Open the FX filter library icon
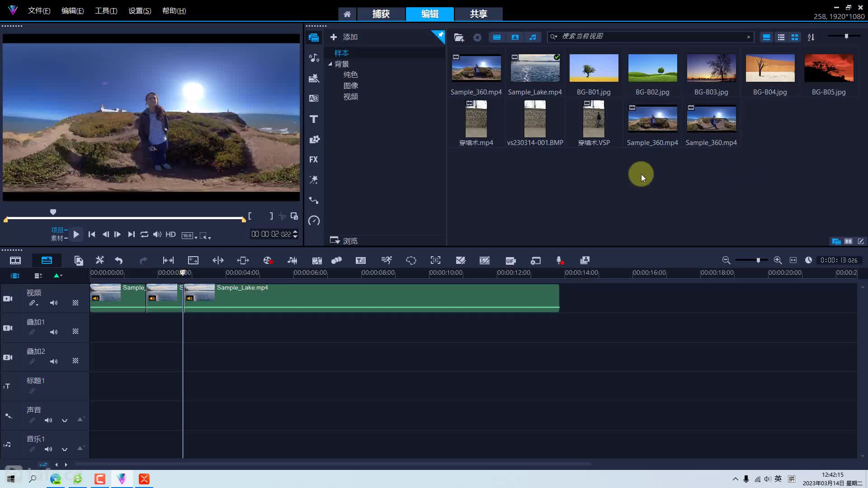868x488 pixels. pos(314,160)
